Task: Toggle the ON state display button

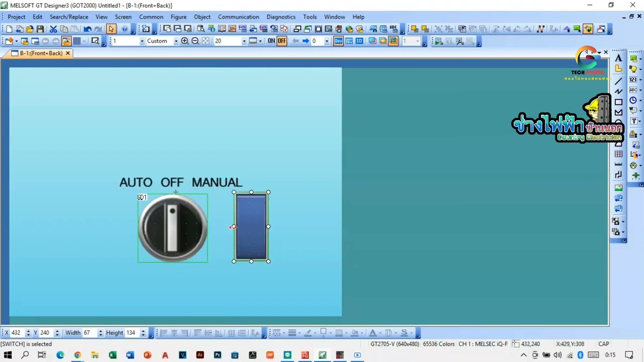Action: 271,41
